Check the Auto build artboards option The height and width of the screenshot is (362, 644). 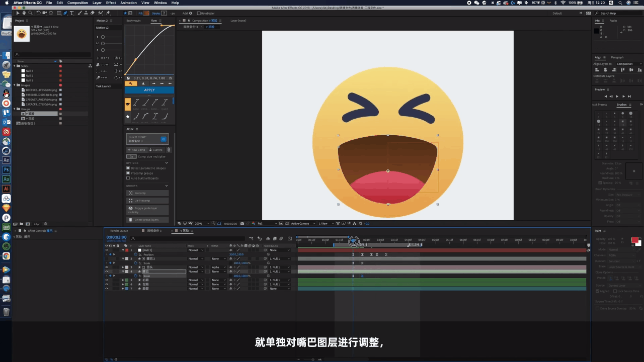pyautogui.click(x=128, y=178)
